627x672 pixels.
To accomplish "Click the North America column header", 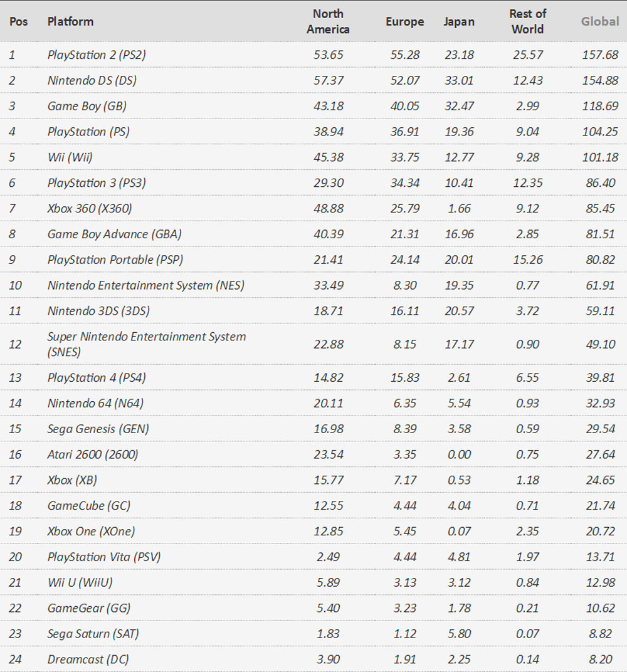I will point(328,21).
